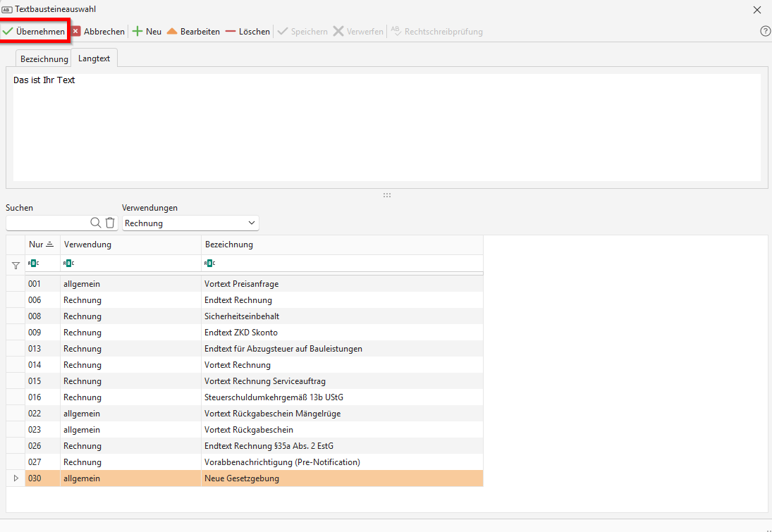Open the Nur column filter icon
Screen dimensions: 772x532
click(33, 264)
